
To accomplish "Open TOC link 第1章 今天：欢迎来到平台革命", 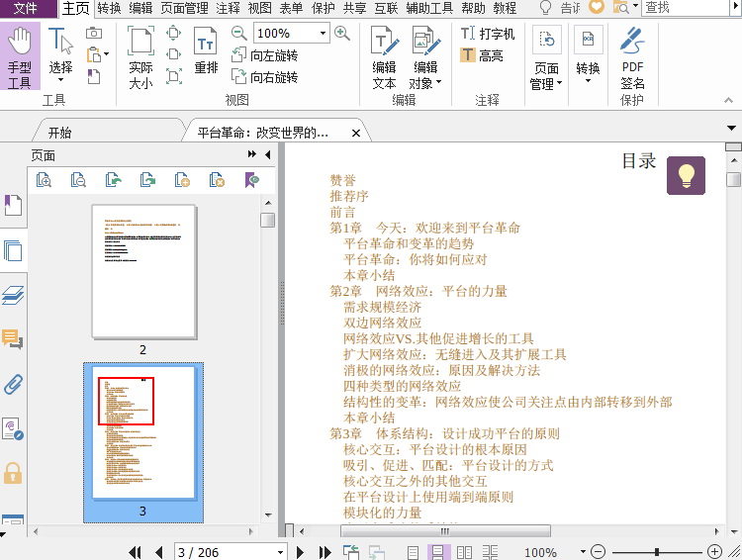I will [424, 229].
